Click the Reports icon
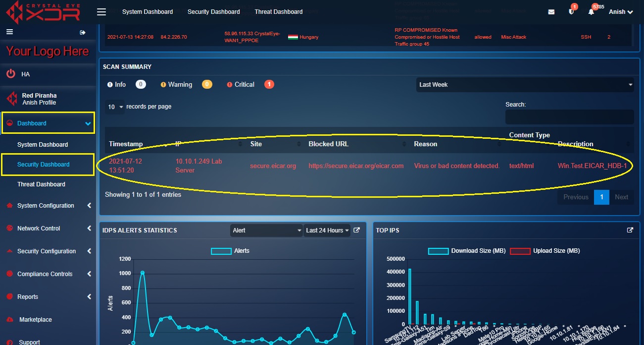This screenshot has height=345, width=644. pyautogui.click(x=9, y=296)
